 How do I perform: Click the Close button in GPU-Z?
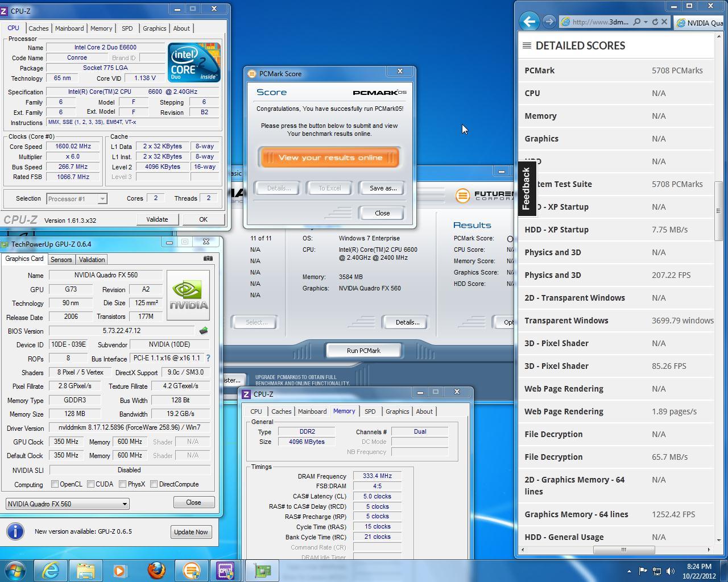(x=193, y=502)
